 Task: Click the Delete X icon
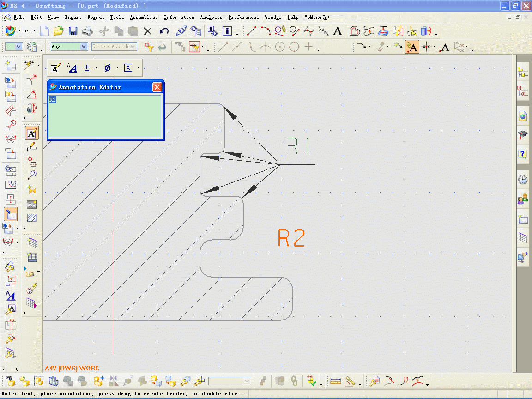click(147, 31)
